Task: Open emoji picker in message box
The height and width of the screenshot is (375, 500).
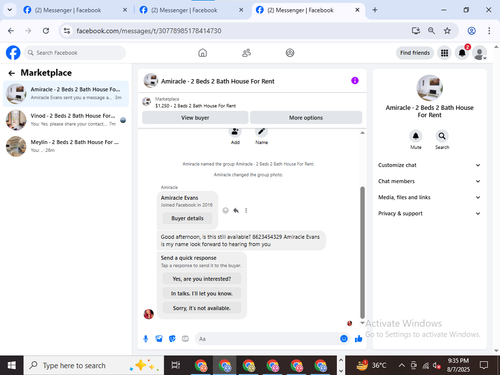Action: [x=344, y=339]
